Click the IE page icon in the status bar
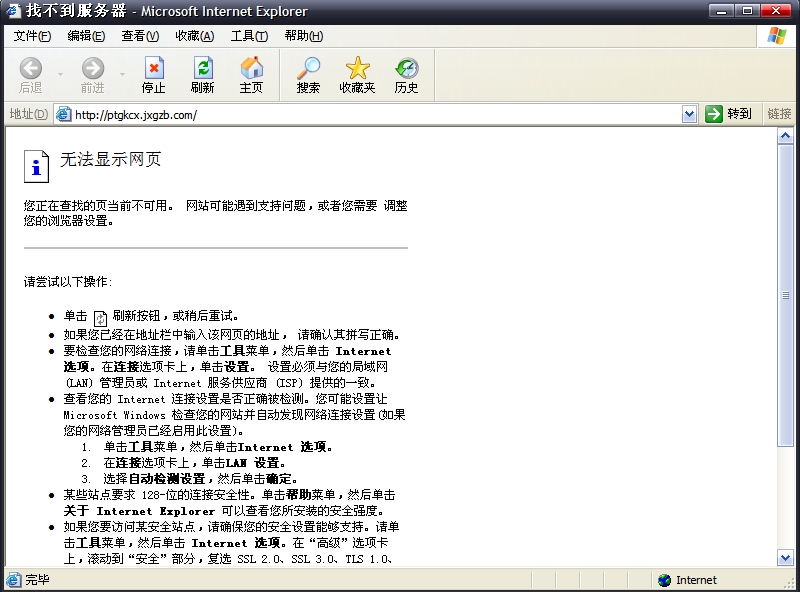Screen dimensions: 800x592 pyautogui.click(x=13, y=579)
